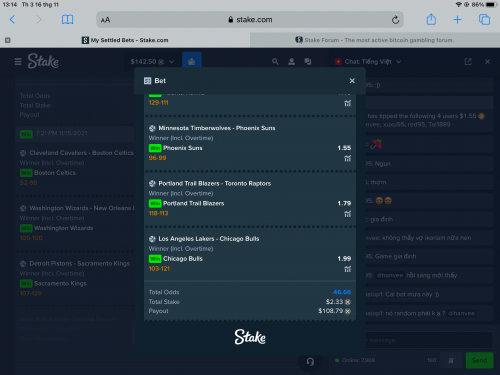The width and height of the screenshot is (500, 375).
Task: Select the 118-113 score text
Action: (158, 213)
